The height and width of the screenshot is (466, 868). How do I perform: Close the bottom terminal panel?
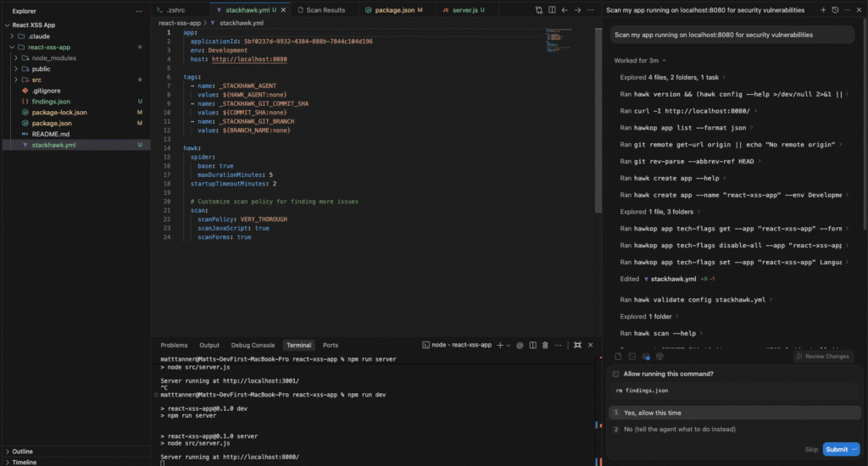click(590, 346)
